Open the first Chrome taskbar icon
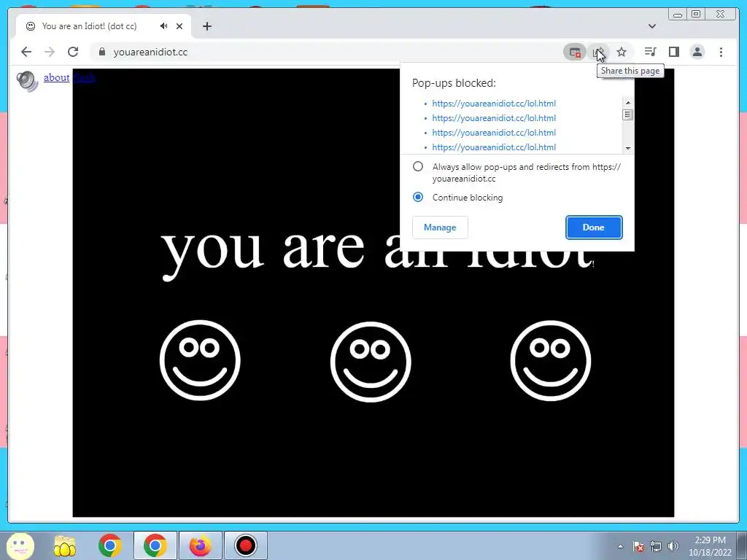 tap(109, 545)
